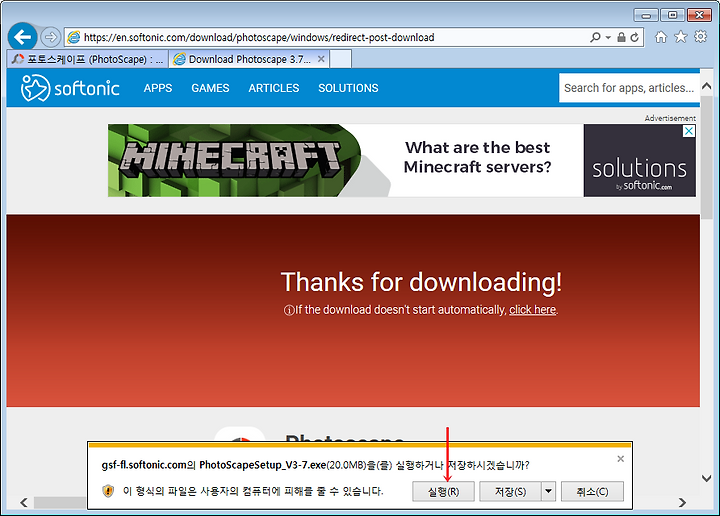The height and width of the screenshot is (516, 720).
Task: Close the Download Photoscape tab
Action: pos(321,59)
